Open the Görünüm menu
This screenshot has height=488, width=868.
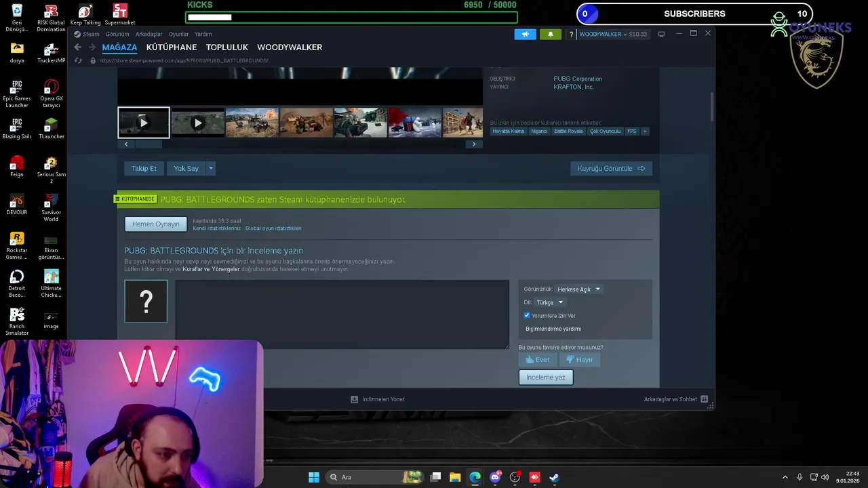coord(117,34)
